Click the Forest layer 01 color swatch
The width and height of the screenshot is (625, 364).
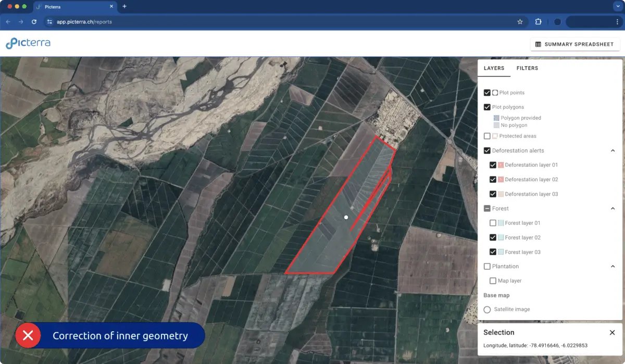pos(501,223)
